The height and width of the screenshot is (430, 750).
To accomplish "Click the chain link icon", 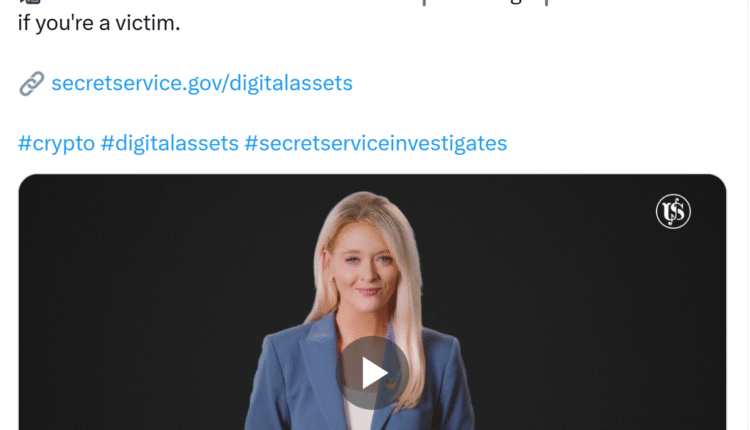I will coord(32,84).
